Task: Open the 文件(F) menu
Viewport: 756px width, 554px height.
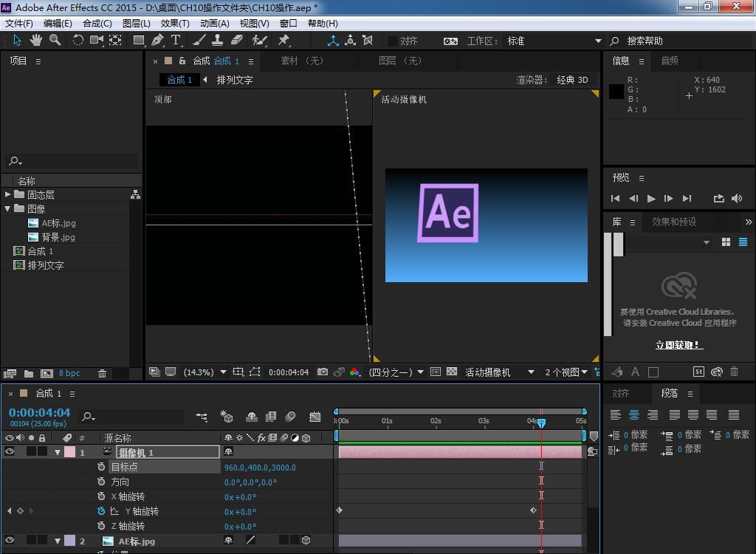Action: pyautogui.click(x=18, y=23)
